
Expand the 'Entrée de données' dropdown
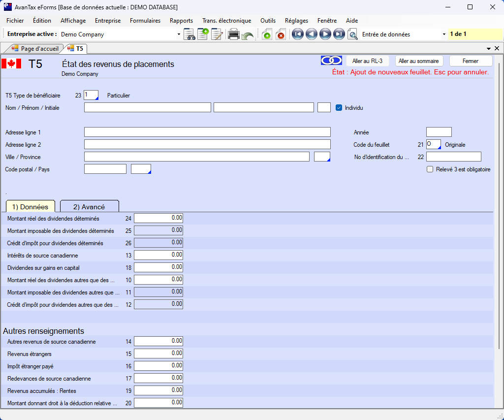[444, 34]
